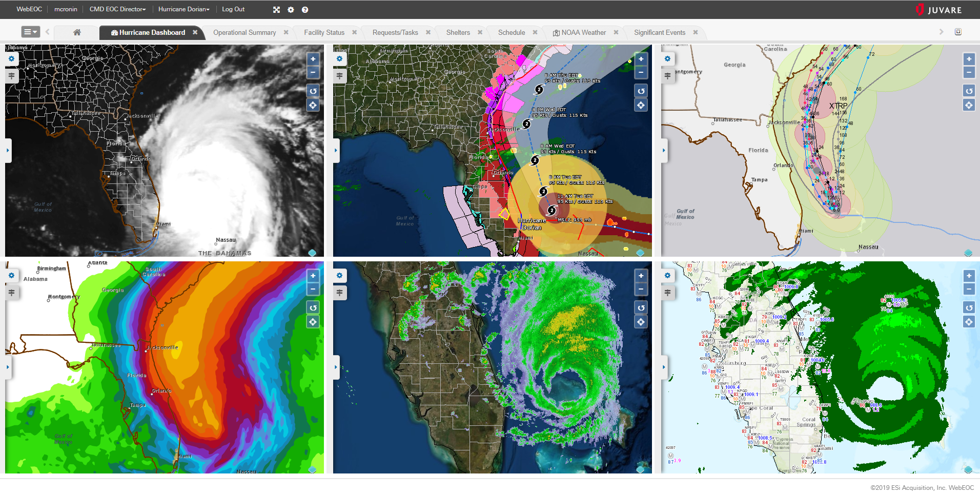Screen dimensions: 980x495
Task: Click signpost icon on the weather stations map
Action: coord(667,293)
